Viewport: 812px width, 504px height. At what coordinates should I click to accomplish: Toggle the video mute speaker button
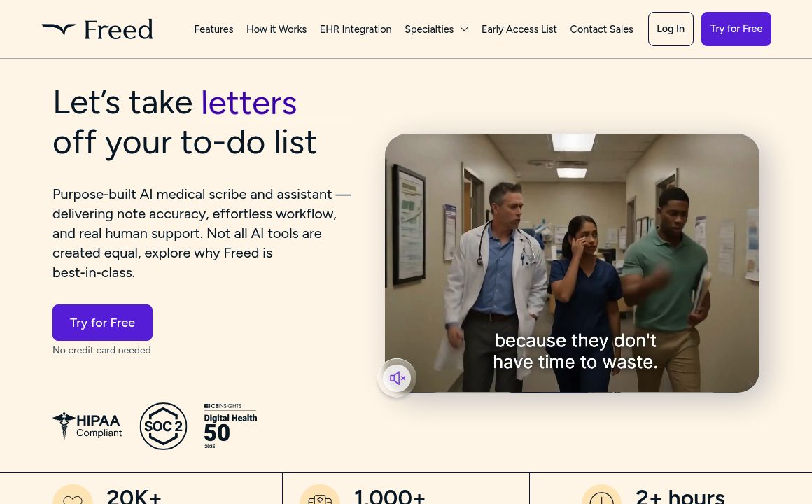[397, 378]
